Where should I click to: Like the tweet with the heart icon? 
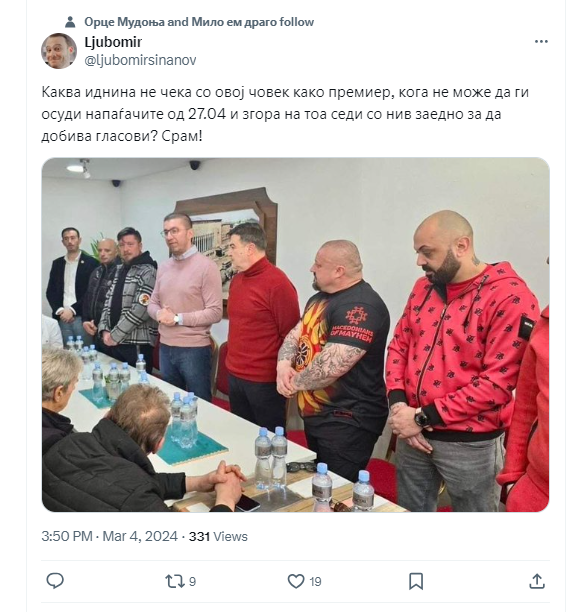(296, 581)
